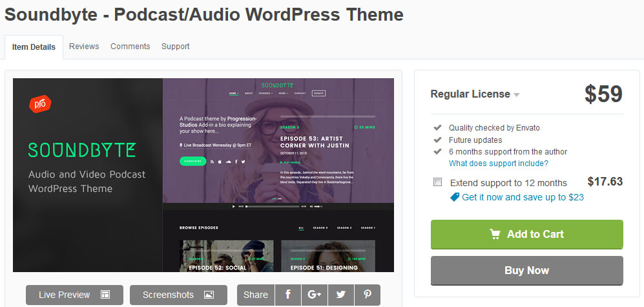Open the Soundbyte theme preview image
This screenshot has height=307, width=644.
tap(203, 175)
